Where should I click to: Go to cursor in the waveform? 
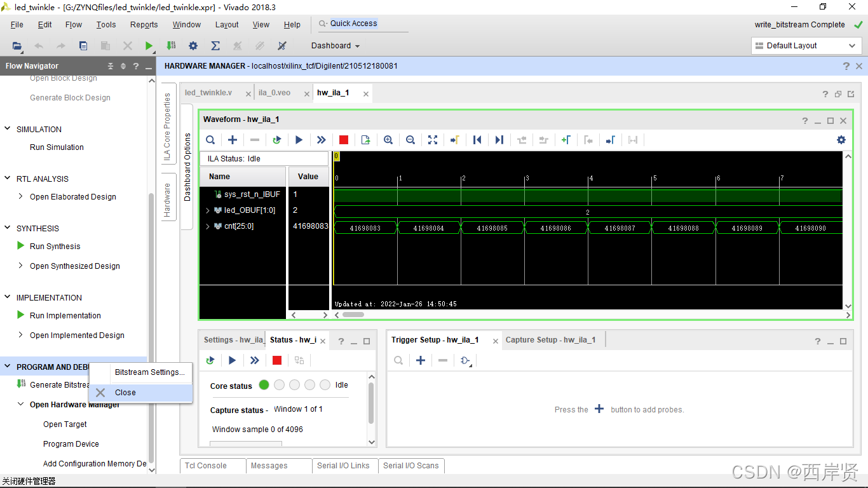pos(455,140)
